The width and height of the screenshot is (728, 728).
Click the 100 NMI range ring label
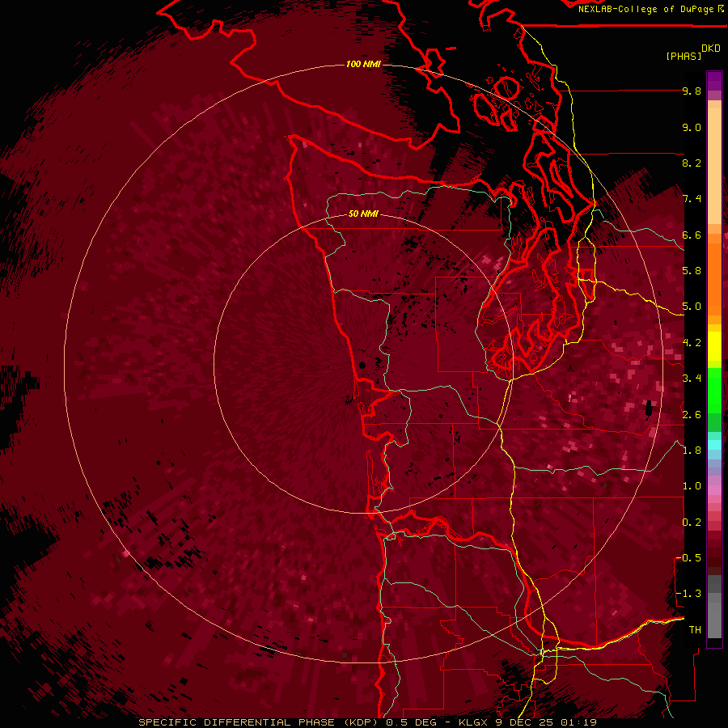pos(363,64)
